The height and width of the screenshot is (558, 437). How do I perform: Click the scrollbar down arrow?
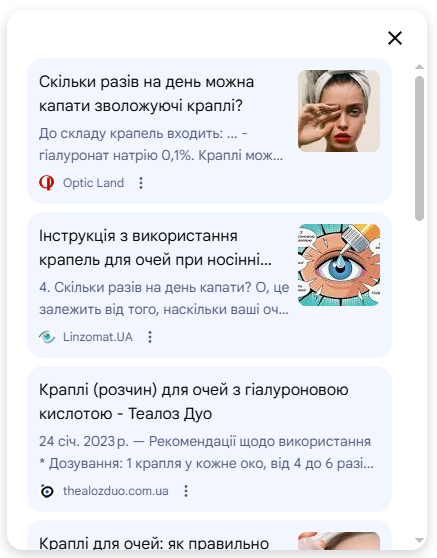pyautogui.click(x=419, y=541)
